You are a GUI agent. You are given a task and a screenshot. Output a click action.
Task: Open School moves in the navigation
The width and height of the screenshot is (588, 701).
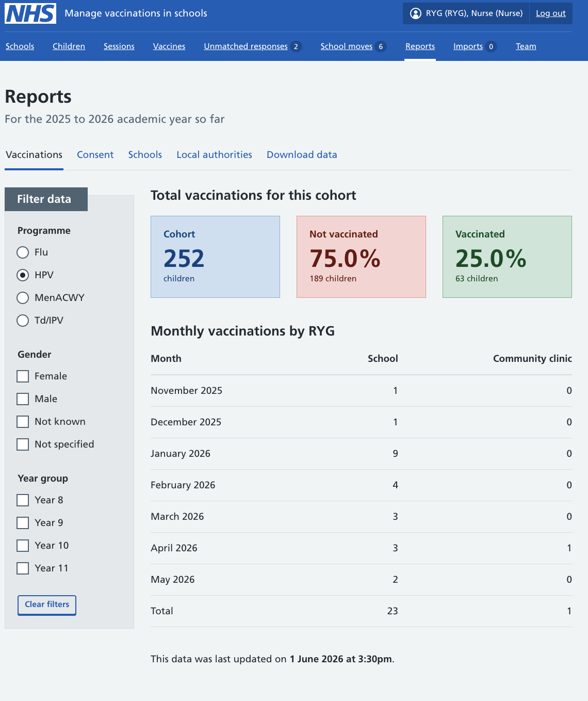(347, 46)
